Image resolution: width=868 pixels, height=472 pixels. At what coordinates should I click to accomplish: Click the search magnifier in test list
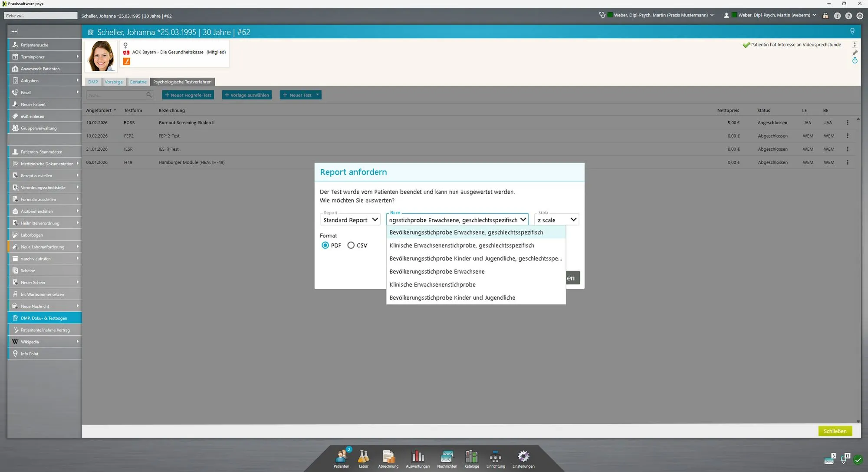point(149,95)
